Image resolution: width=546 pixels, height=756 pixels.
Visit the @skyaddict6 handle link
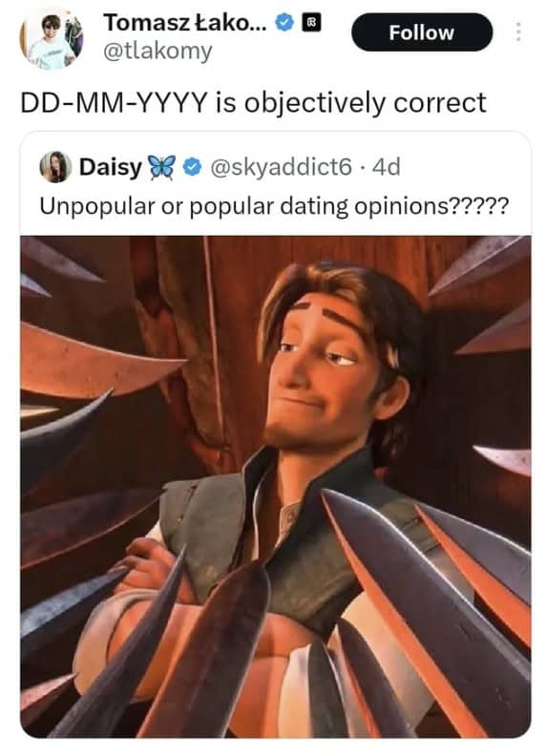(282, 167)
